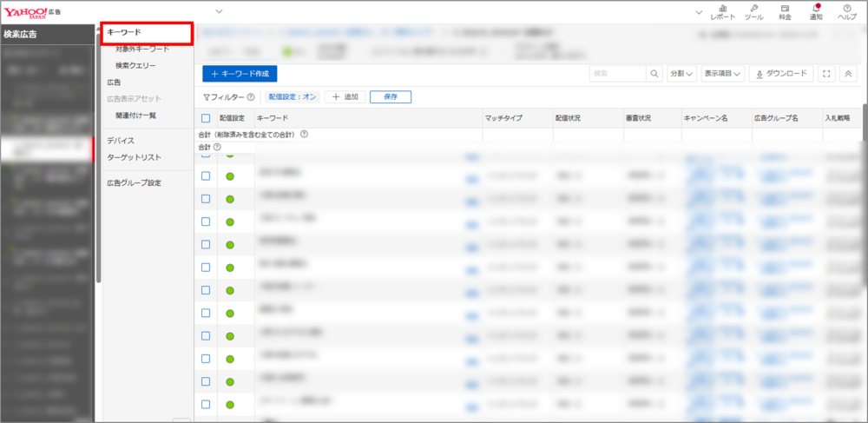Open the 料金 billing icon
Image resolution: width=868 pixels, height=423 pixels.
point(785,11)
